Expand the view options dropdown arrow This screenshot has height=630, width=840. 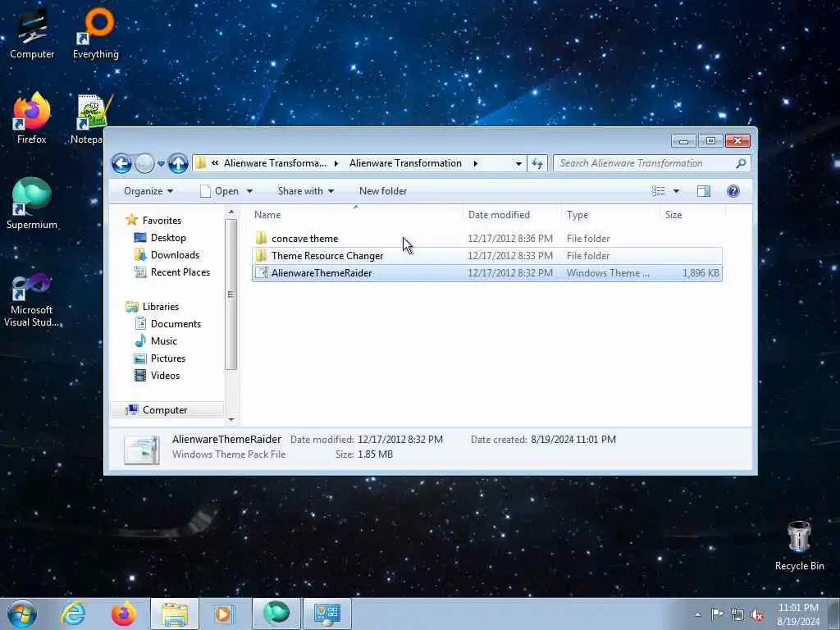(676, 191)
